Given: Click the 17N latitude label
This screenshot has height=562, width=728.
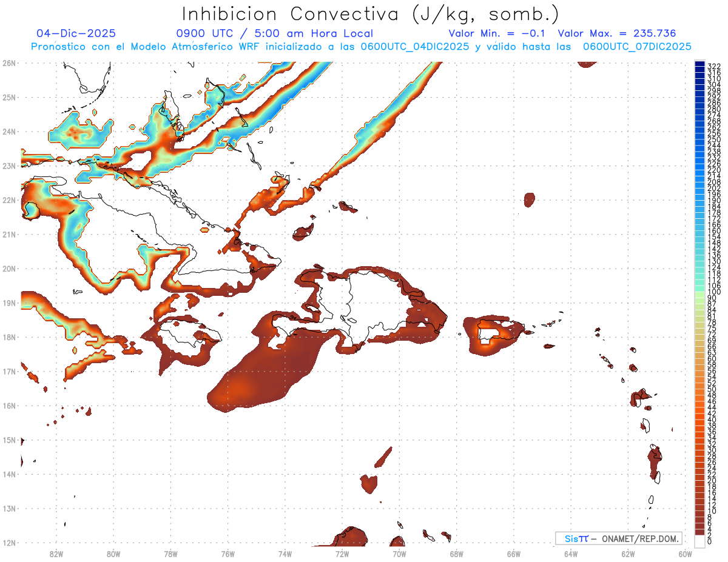Looking at the screenshot, I should click(8, 371).
